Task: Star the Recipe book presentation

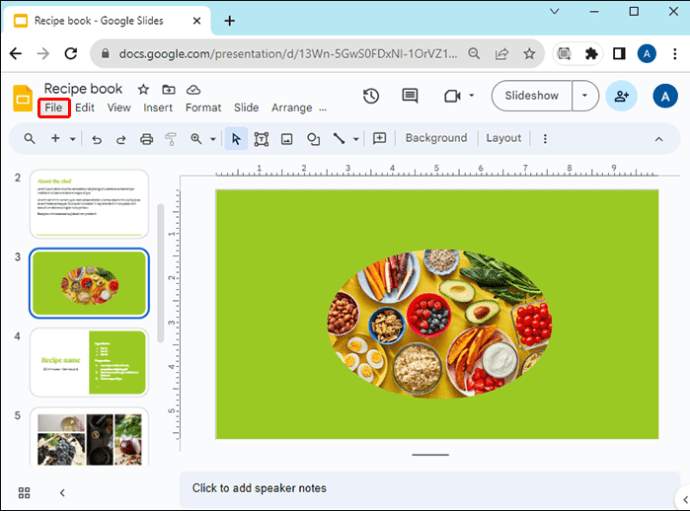Action: 143,90
